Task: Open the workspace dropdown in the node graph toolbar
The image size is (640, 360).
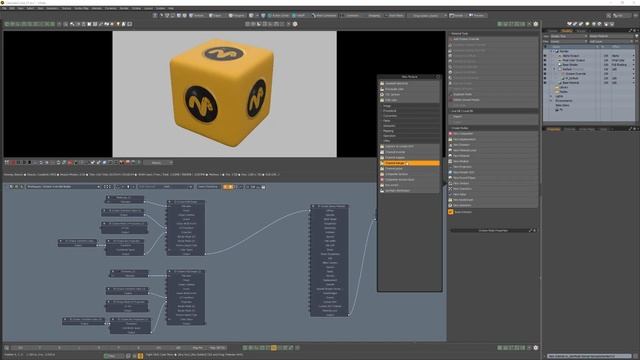Action: click(x=63, y=187)
